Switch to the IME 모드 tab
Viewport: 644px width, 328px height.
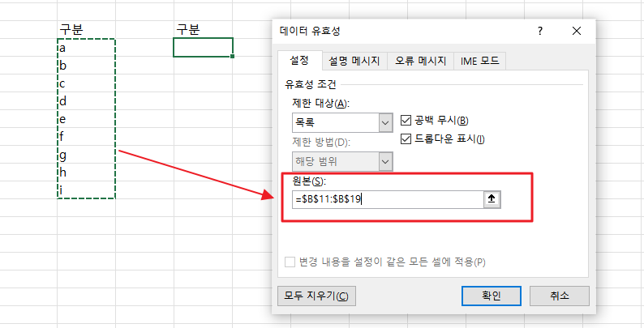click(x=479, y=61)
